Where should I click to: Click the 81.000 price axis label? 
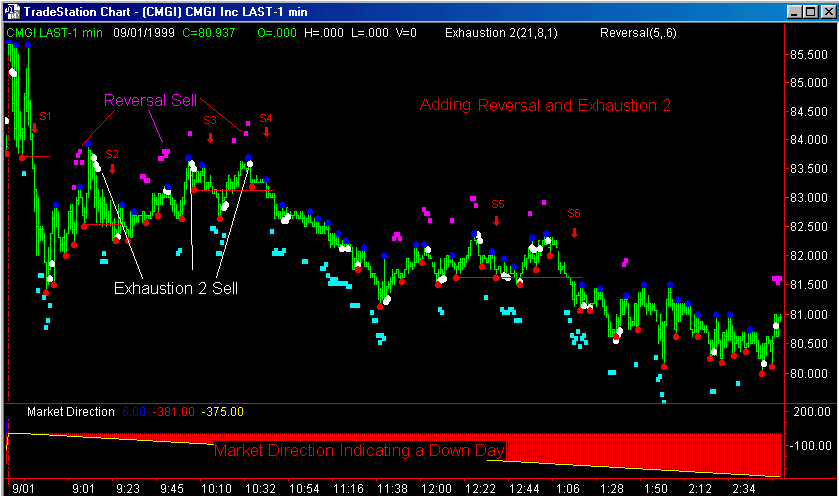(809, 315)
